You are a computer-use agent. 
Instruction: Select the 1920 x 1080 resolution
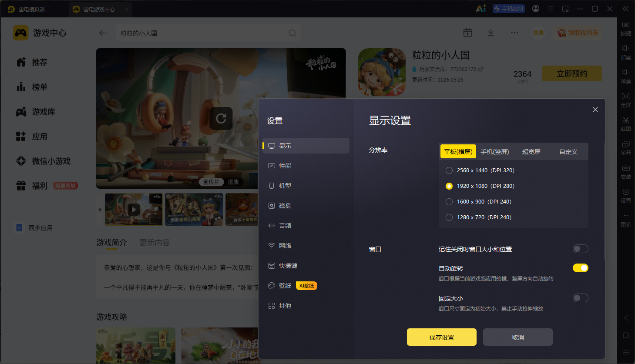[449, 186]
